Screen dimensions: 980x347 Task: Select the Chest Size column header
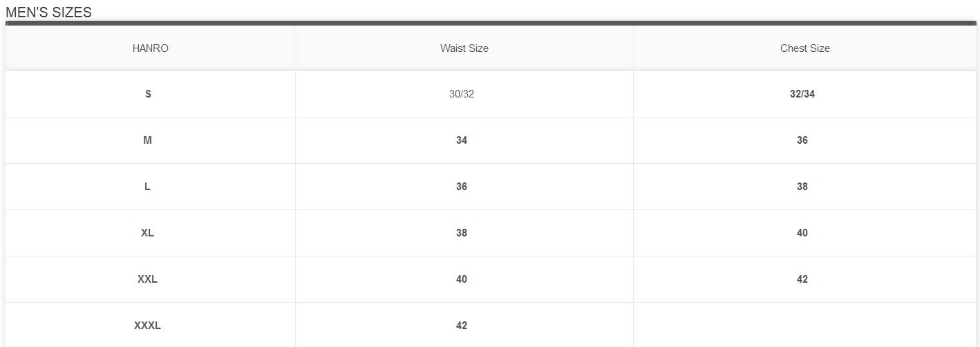(x=804, y=48)
